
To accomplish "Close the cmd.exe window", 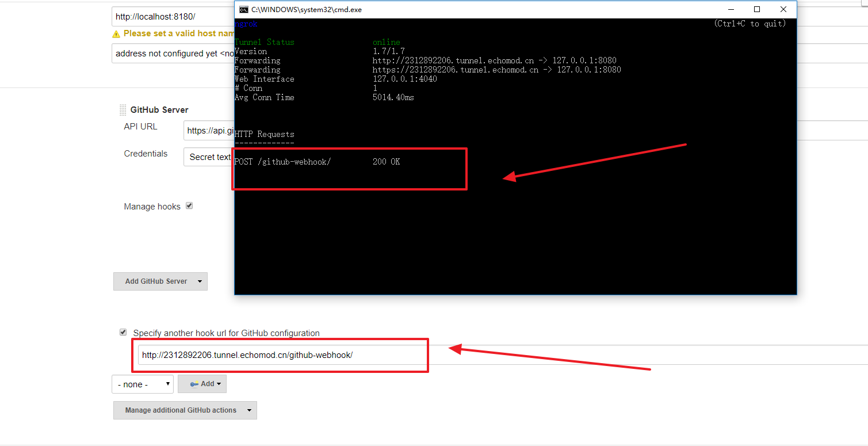I will pos(783,10).
